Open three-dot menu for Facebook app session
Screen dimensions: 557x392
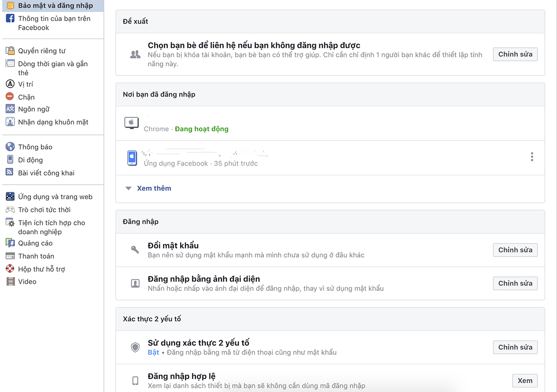[531, 157]
